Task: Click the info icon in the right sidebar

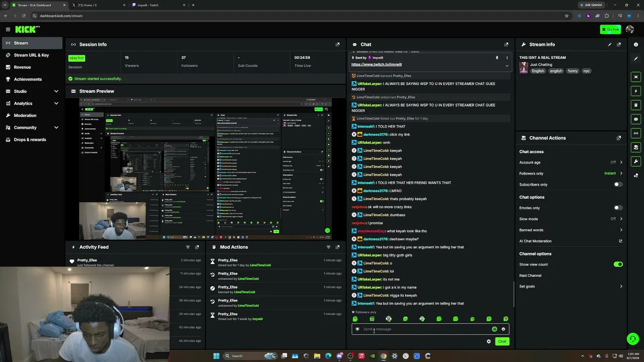Action: point(636,45)
